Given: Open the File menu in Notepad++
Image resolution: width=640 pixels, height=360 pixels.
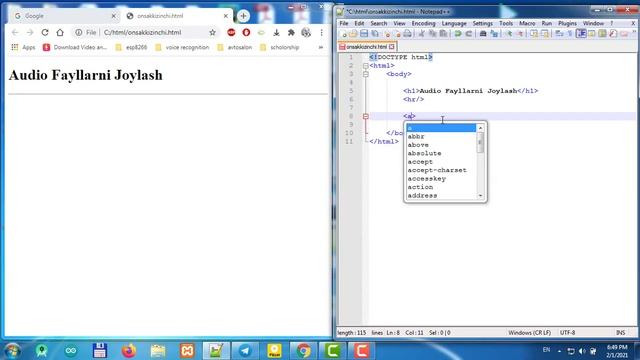Looking at the screenshot, I should 344,24.
